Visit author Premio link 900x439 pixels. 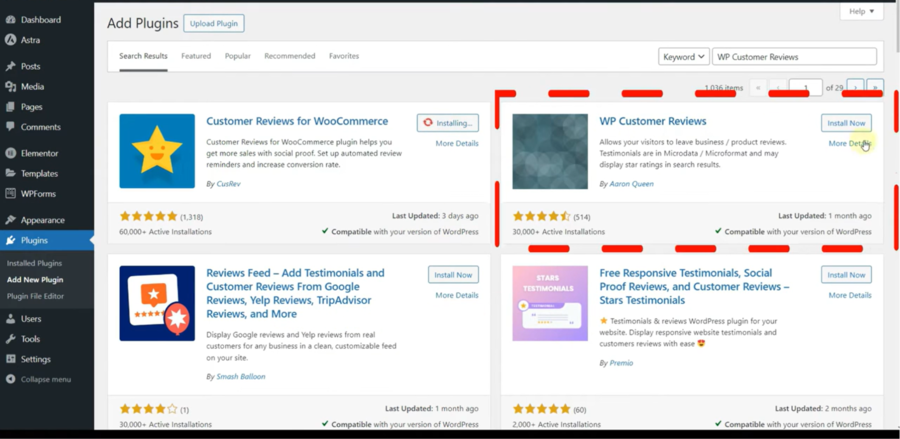(621, 363)
